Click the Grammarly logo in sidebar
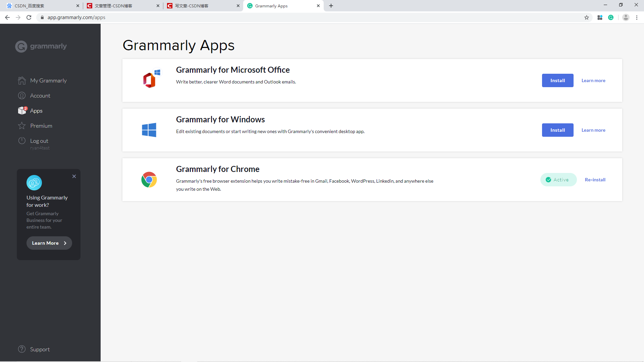Screen dimensions: 644x362 click(41, 46)
